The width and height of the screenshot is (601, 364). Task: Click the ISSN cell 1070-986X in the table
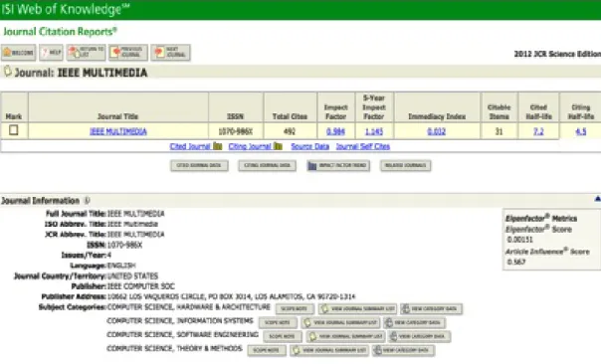236,131
